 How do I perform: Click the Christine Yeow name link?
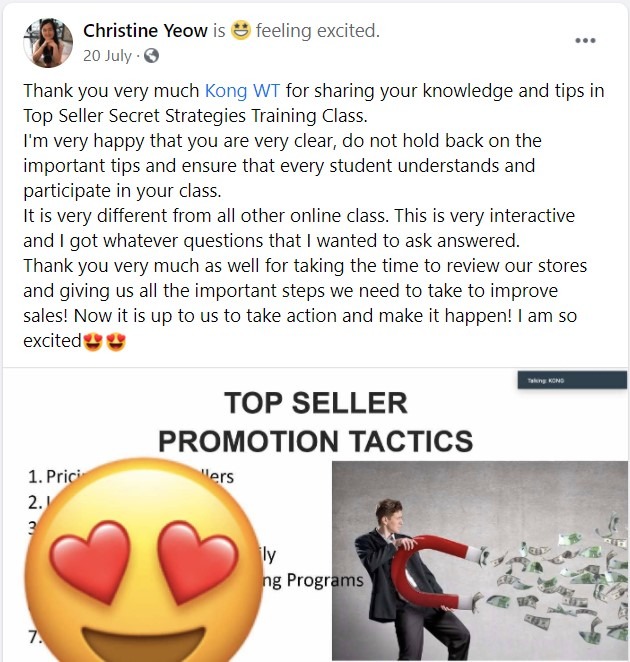point(145,31)
